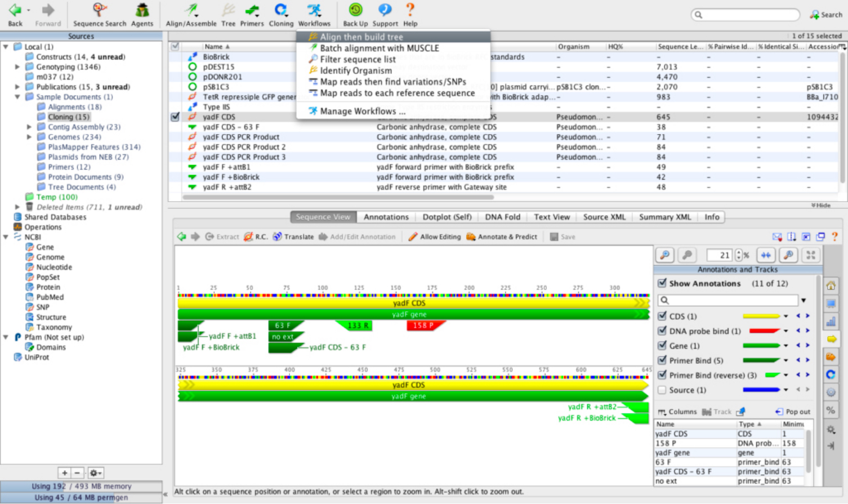
Task: Click the Translate tool
Action: (293, 237)
